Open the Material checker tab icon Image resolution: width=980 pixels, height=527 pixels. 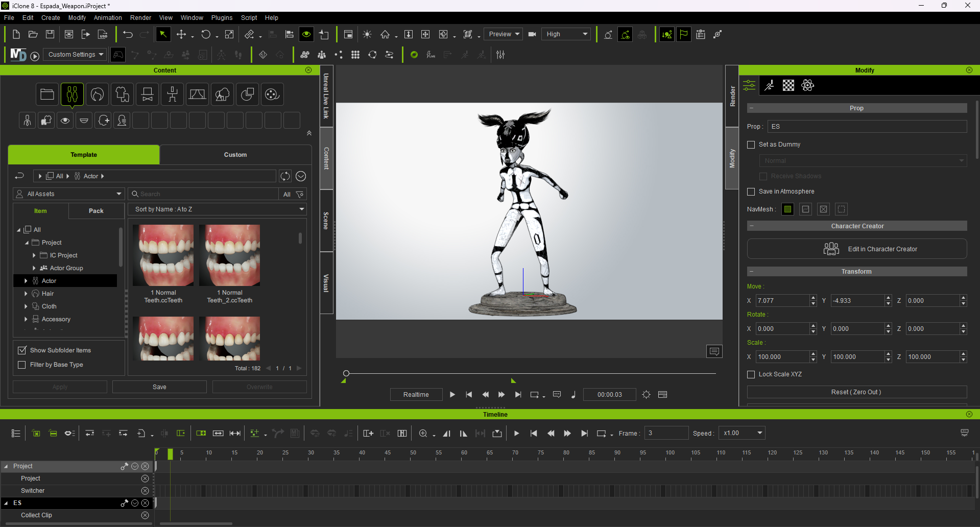point(788,85)
